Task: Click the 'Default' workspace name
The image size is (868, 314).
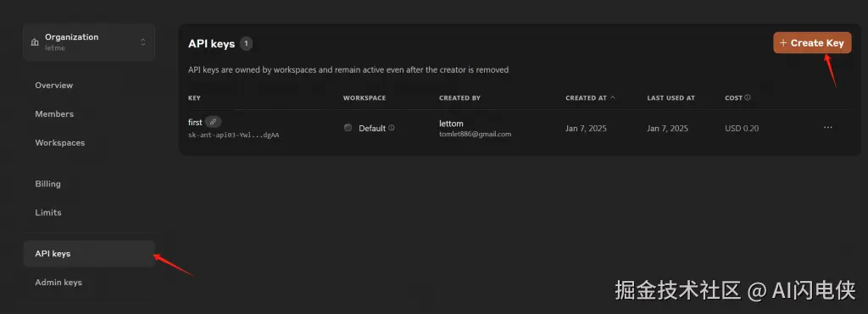Action: [372, 129]
